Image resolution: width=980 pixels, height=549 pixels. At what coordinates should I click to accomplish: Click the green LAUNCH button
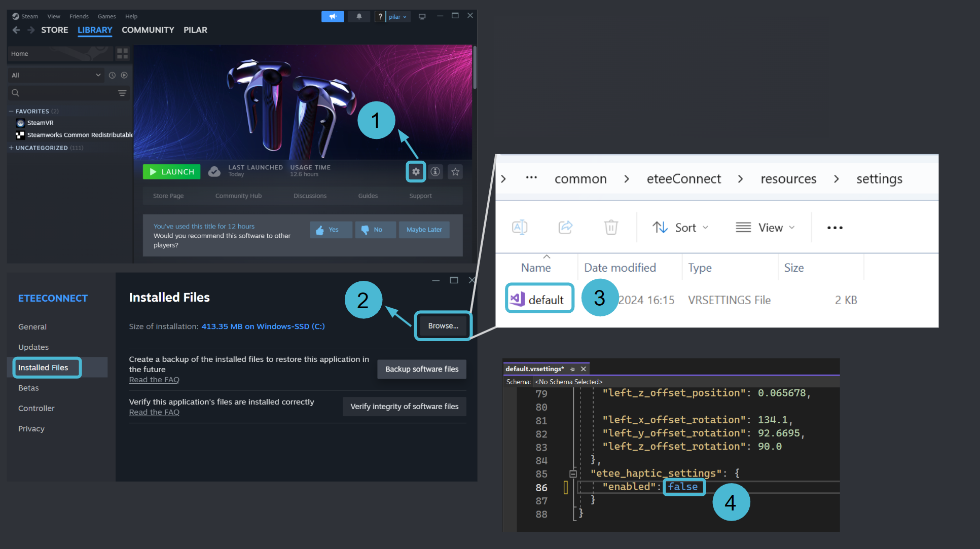[x=172, y=172]
